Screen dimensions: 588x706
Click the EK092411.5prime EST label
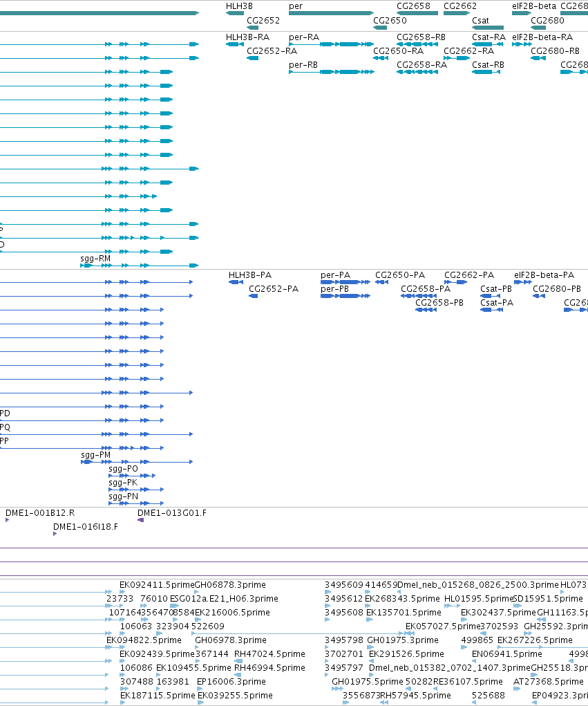click(157, 585)
